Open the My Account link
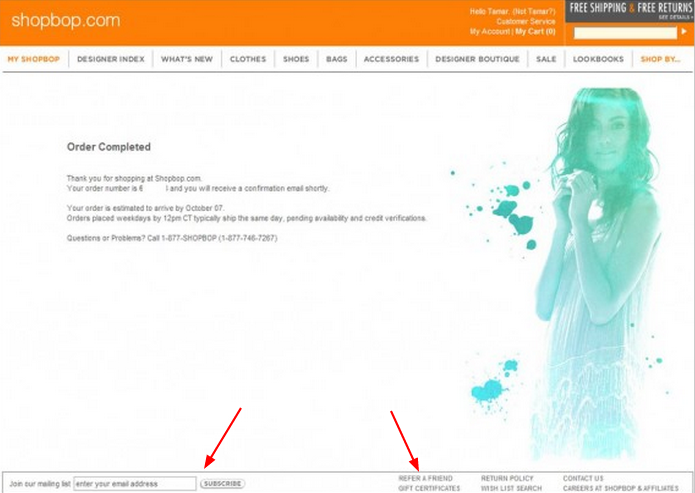Screen dimensions: 695x493 click(x=490, y=31)
